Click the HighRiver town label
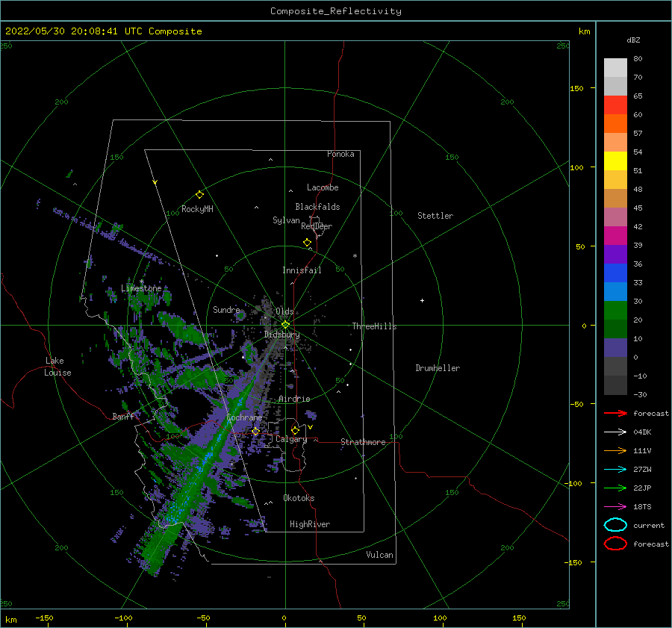This screenshot has width=672, height=628. point(310,524)
